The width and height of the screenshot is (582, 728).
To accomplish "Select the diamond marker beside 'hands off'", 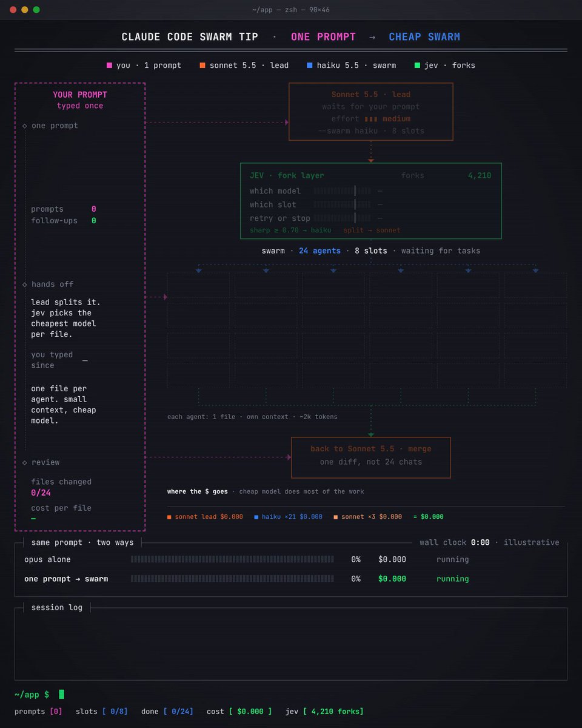I will click(25, 284).
